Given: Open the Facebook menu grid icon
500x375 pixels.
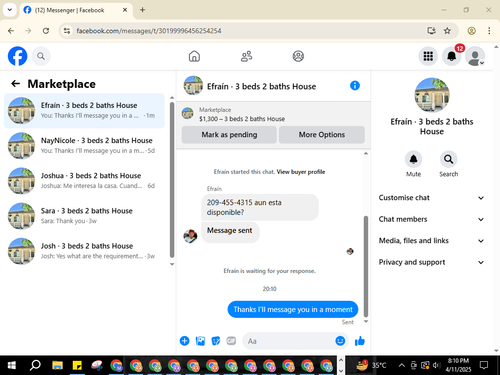Looking at the screenshot, I should [x=428, y=56].
